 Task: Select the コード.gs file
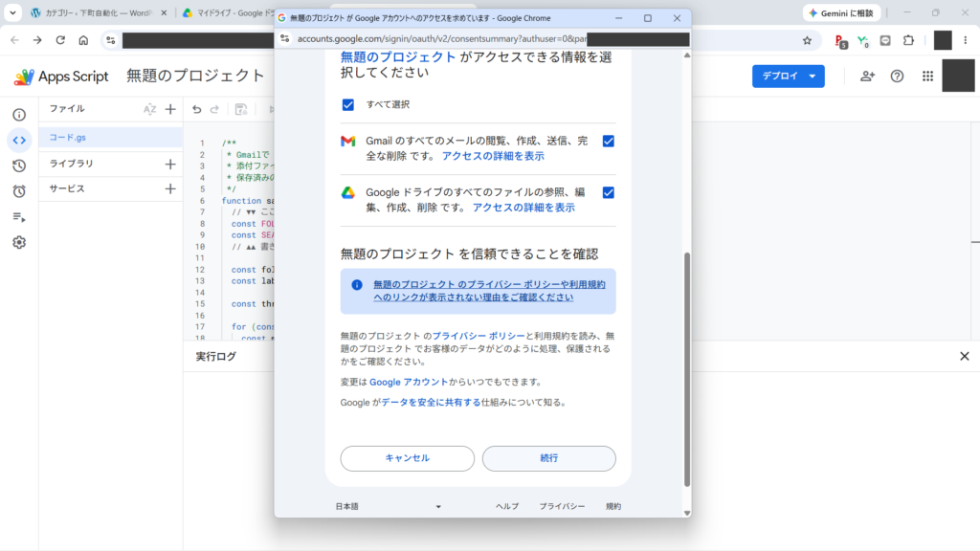[x=111, y=138]
